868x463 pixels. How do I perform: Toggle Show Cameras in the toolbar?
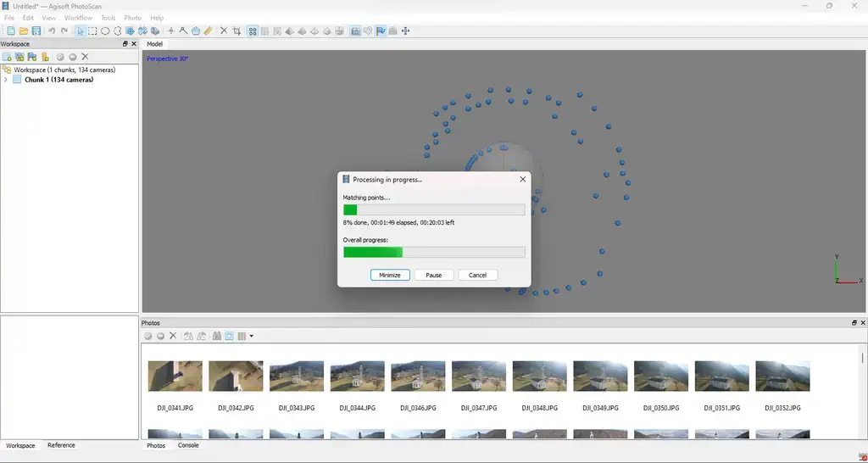[356, 31]
